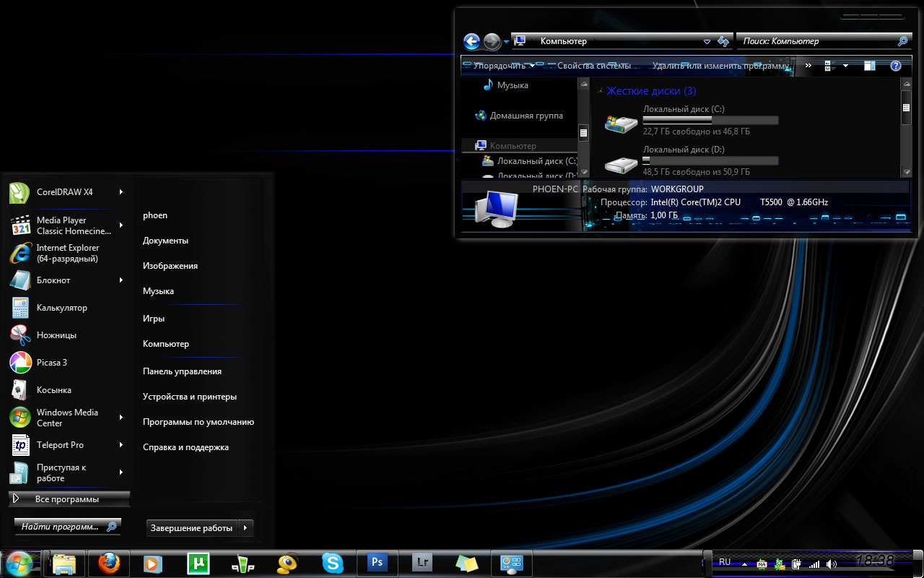Open the view options dropdown arrow

click(x=845, y=66)
